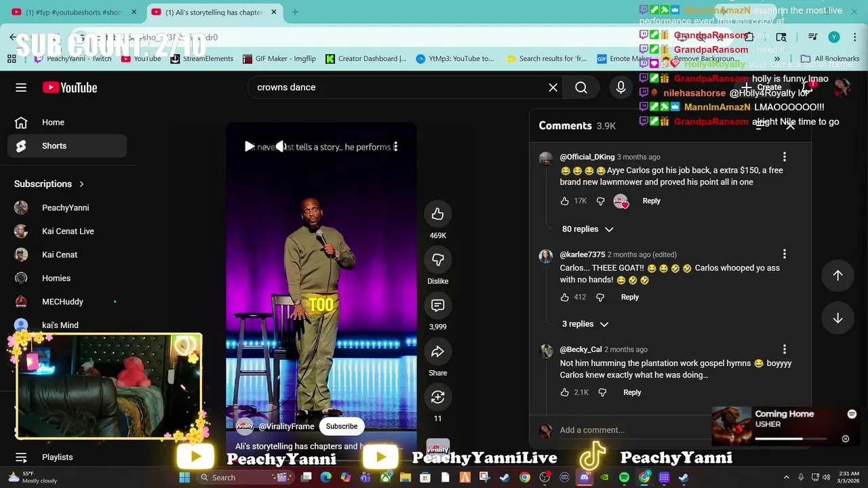Image resolution: width=868 pixels, height=488 pixels.
Task: Dislike the @Becky_Cal comment
Action: tap(602, 392)
